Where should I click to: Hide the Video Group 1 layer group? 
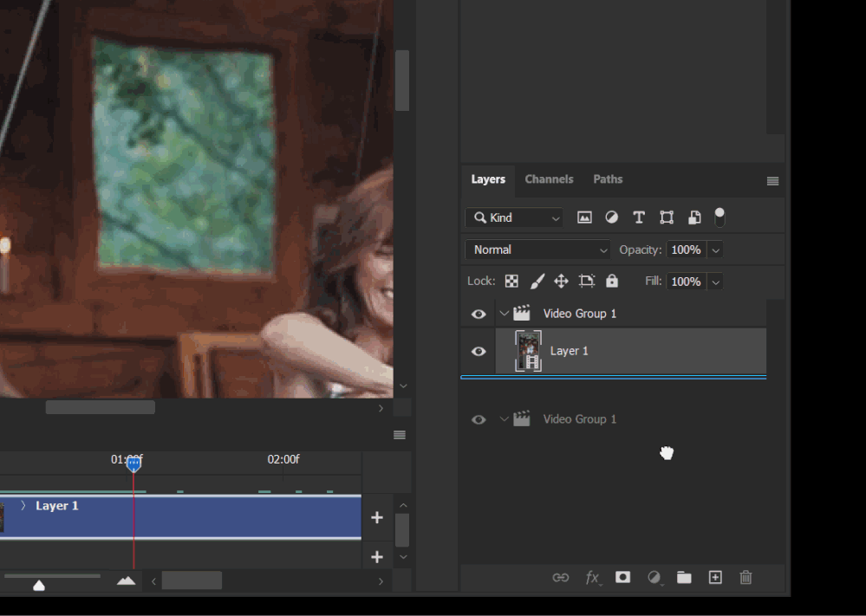tap(479, 314)
